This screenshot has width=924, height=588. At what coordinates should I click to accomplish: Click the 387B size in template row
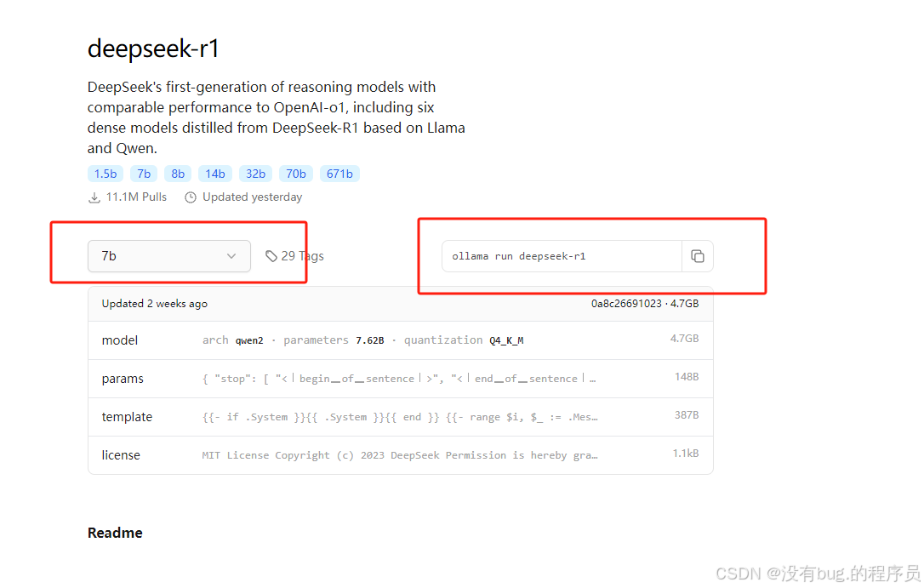click(687, 414)
